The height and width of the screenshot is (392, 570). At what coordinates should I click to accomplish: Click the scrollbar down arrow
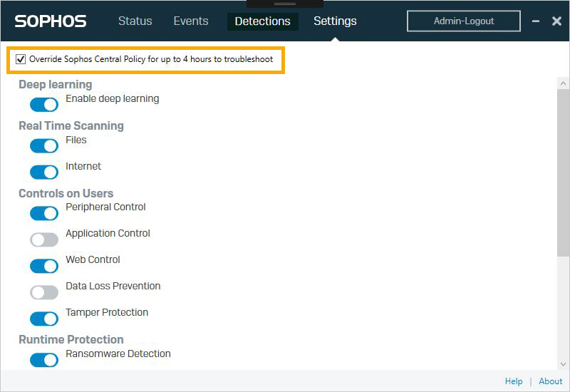point(563,363)
